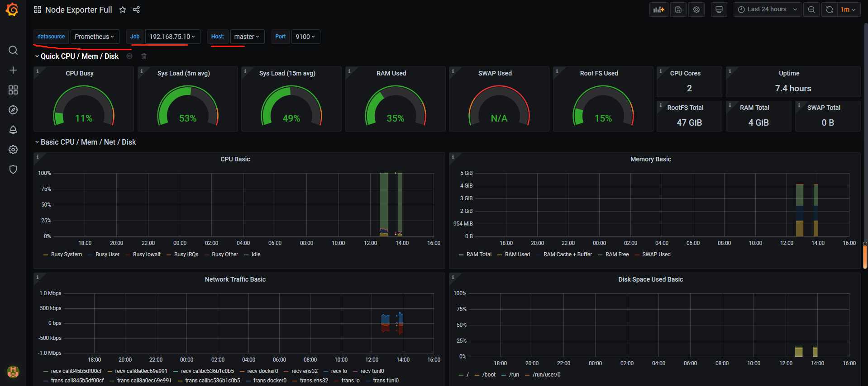Star the Node Exporter Full dashboard
This screenshot has width=868, height=386.
coord(123,9)
